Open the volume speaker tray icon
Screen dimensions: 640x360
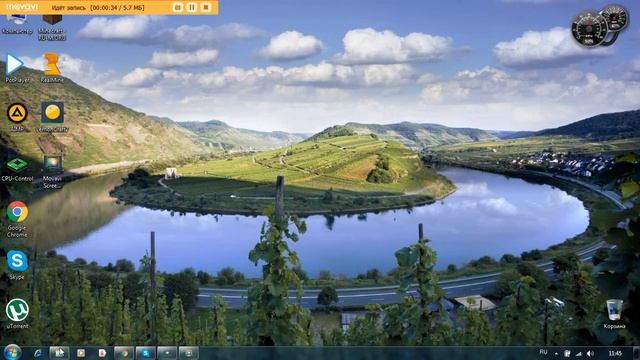590,353
